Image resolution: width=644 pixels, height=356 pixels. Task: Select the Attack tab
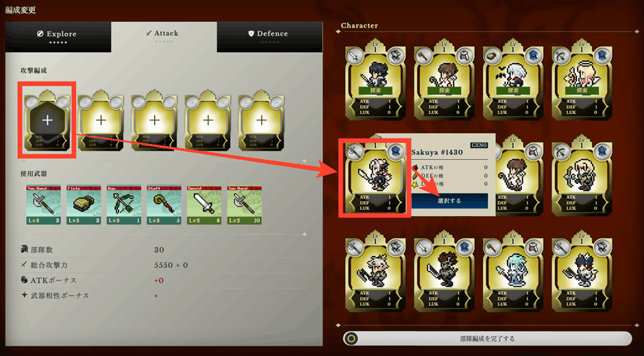click(164, 36)
